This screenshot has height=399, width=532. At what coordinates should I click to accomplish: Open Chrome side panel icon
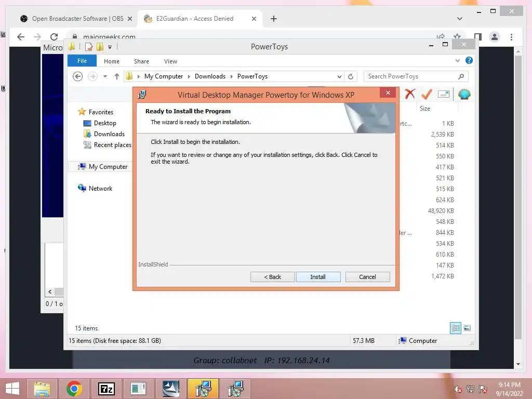478,37
